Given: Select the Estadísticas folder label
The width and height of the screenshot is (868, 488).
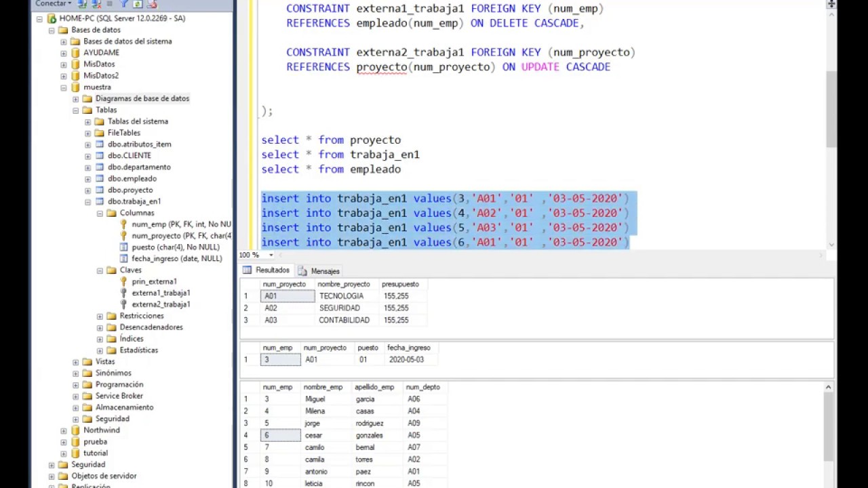Looking at the screenshot, I should [x=139, y=350].
